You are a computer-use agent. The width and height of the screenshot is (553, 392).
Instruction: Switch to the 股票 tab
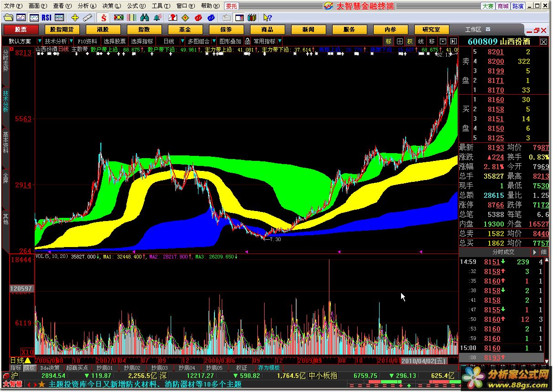[21, 29]
